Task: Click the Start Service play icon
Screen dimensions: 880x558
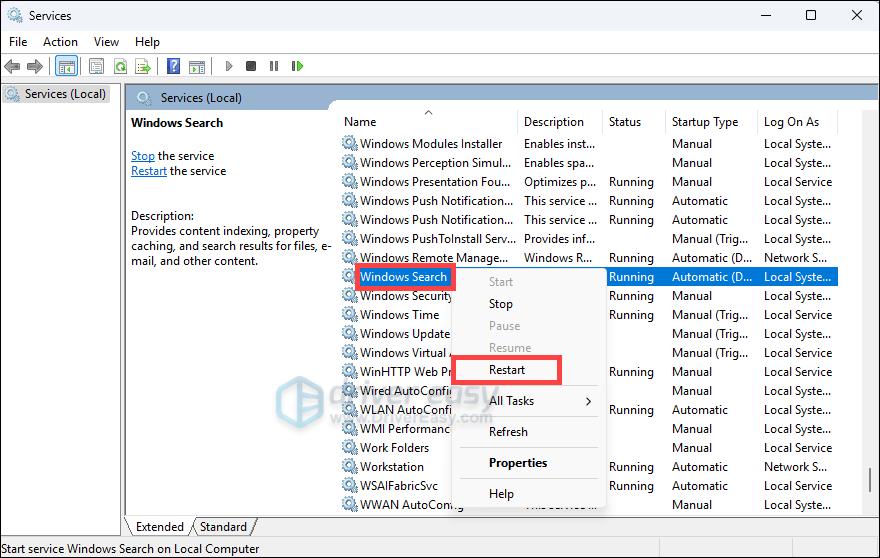Action: [x=228, y=66]
